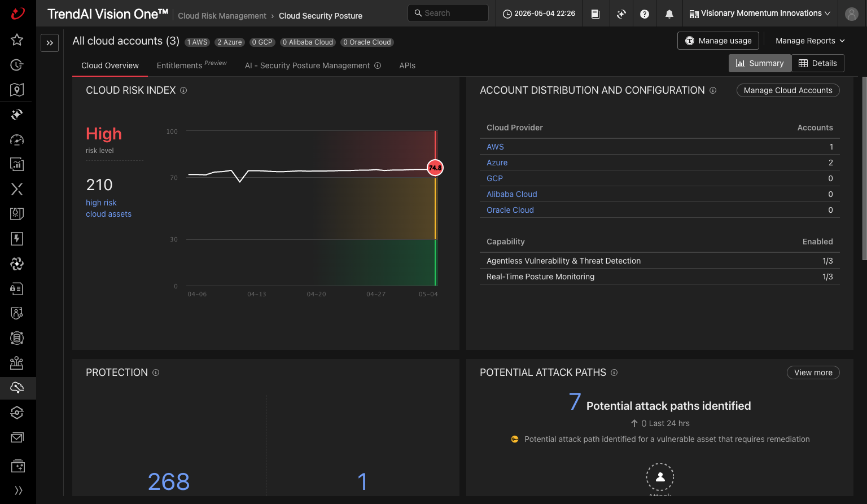Open the high risk cloud assets link
Screen dimensions: 867x504
click(x=108, y=208)
